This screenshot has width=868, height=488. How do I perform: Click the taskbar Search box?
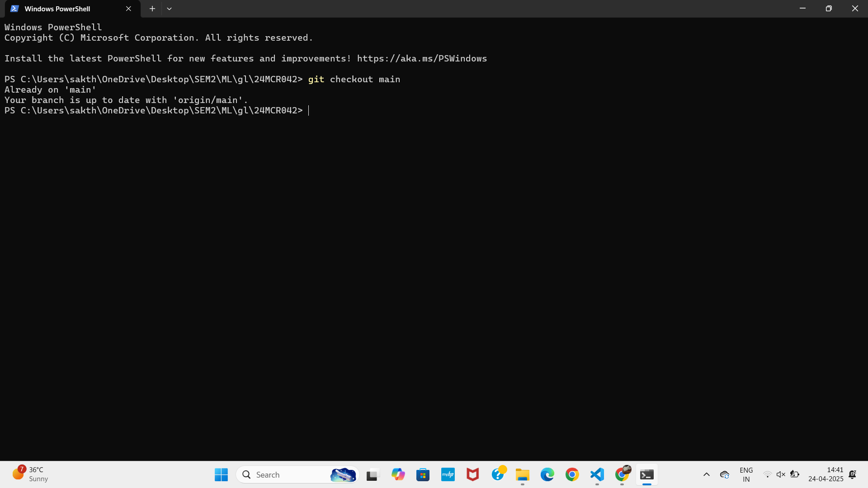tap(298, 474)
